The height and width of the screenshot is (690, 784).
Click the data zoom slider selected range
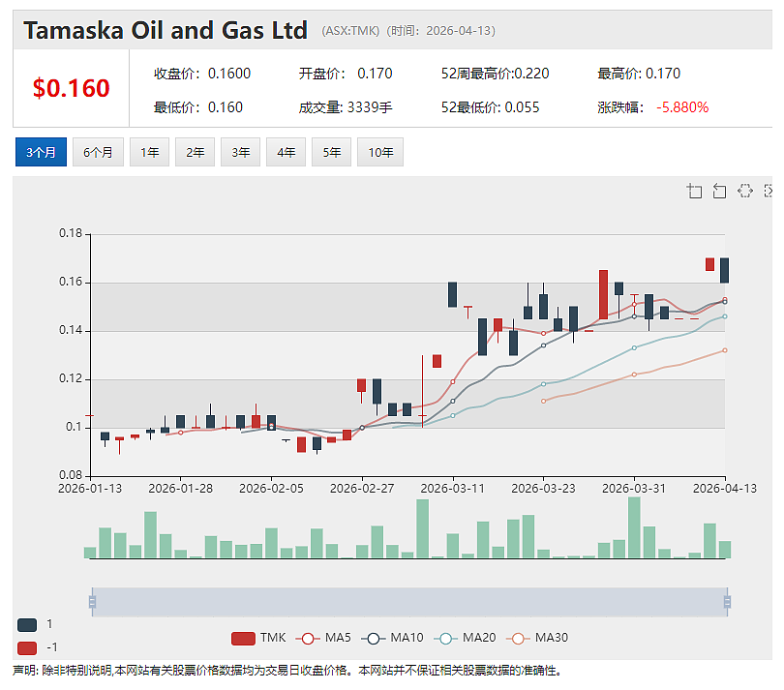[409, 602]
